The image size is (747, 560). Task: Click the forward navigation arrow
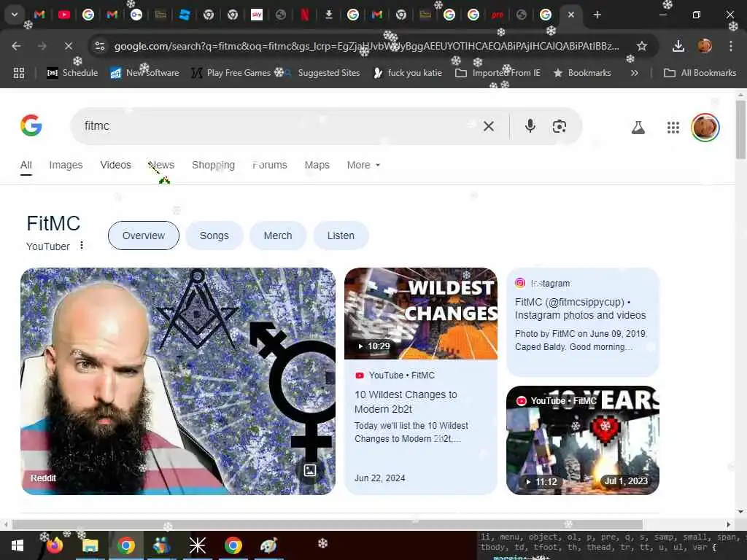tap(42, 46)
